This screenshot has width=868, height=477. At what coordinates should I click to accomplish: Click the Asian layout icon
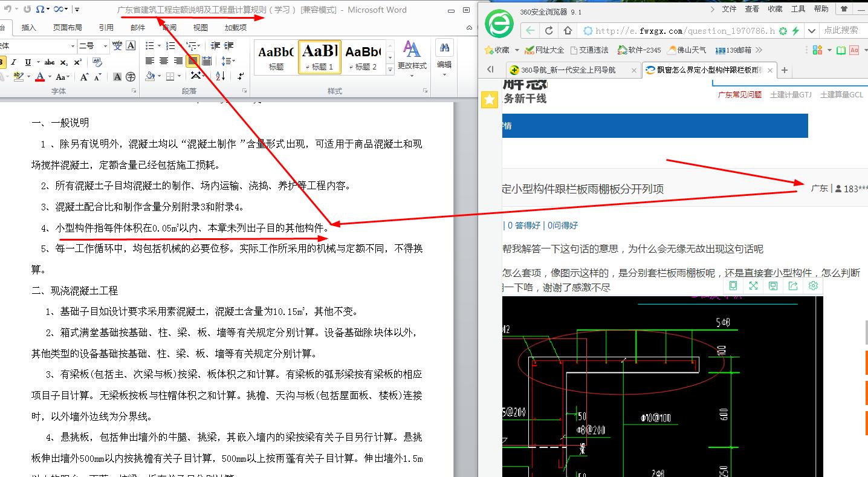click(x=195, y=76)
